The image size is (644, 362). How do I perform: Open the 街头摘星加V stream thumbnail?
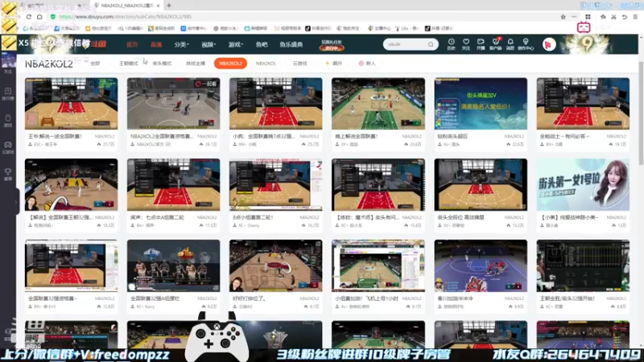pos(481,104)
